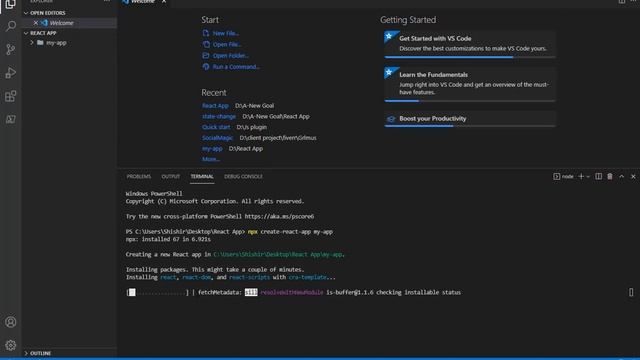This screenshot has height=360, width=640.
Task: Click the created app path in terminal
Action: pos(278,254)
